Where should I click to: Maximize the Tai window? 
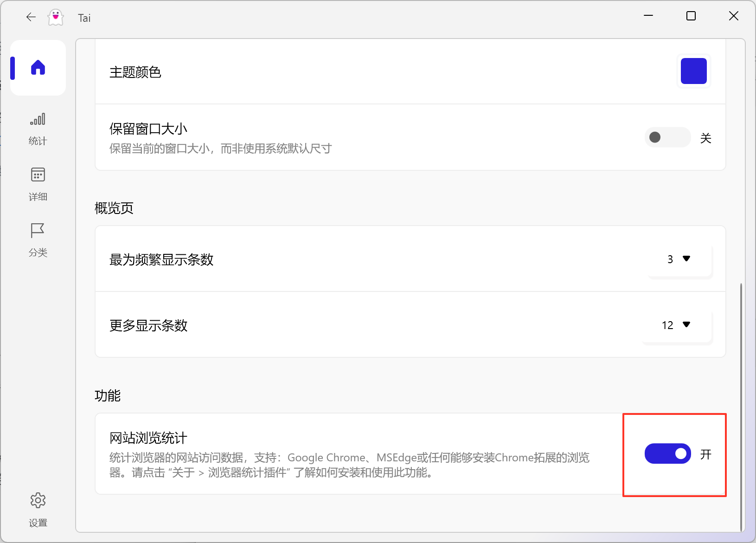pos(691,16)
